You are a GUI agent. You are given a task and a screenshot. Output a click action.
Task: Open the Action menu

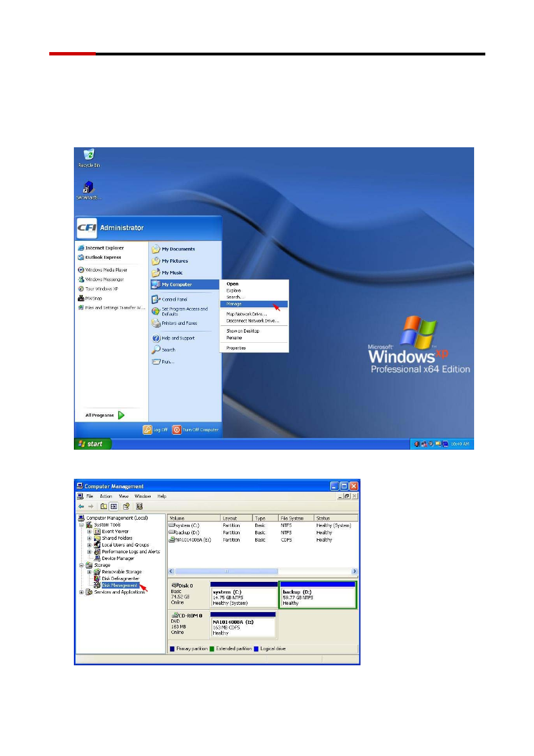106,496
